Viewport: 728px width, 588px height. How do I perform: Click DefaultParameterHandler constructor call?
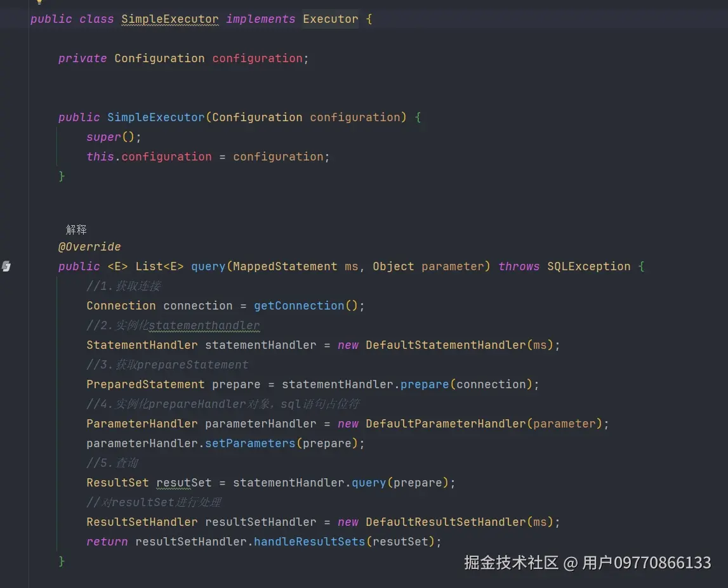pyautogui.click(x=446, y=424)
